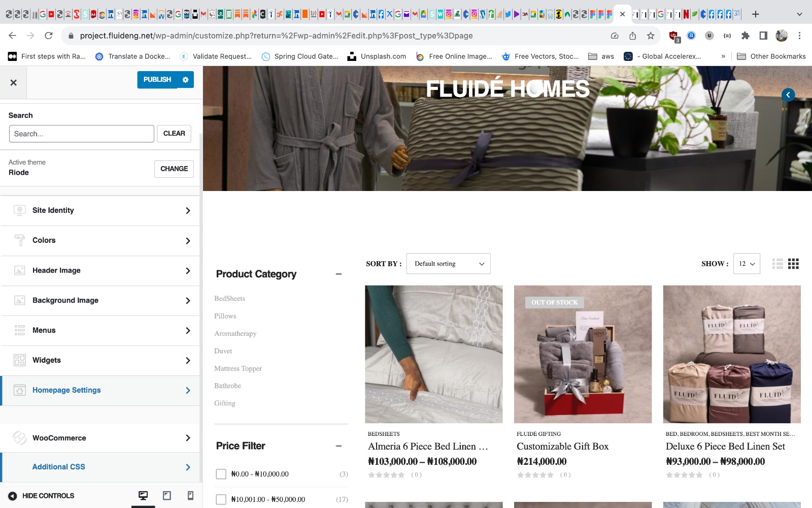
Task: Click the WooCommerce logo icon
Action: pos(20,438)
